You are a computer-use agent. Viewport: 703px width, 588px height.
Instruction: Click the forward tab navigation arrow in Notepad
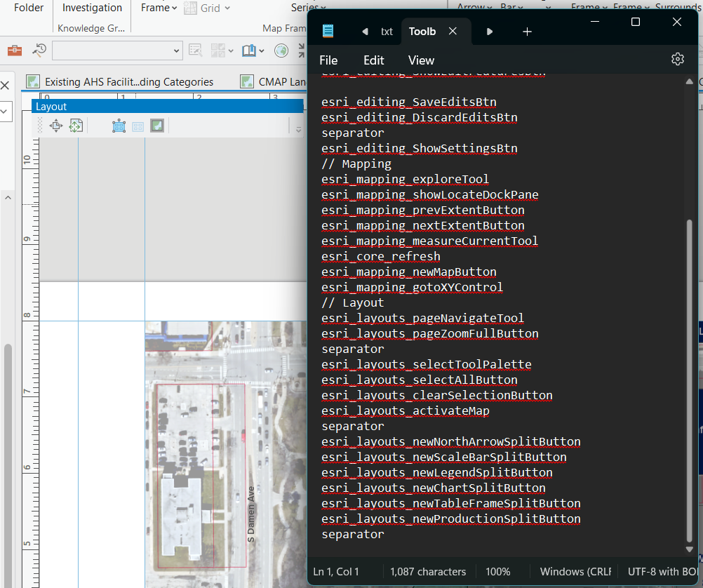[x=489, y=31]
